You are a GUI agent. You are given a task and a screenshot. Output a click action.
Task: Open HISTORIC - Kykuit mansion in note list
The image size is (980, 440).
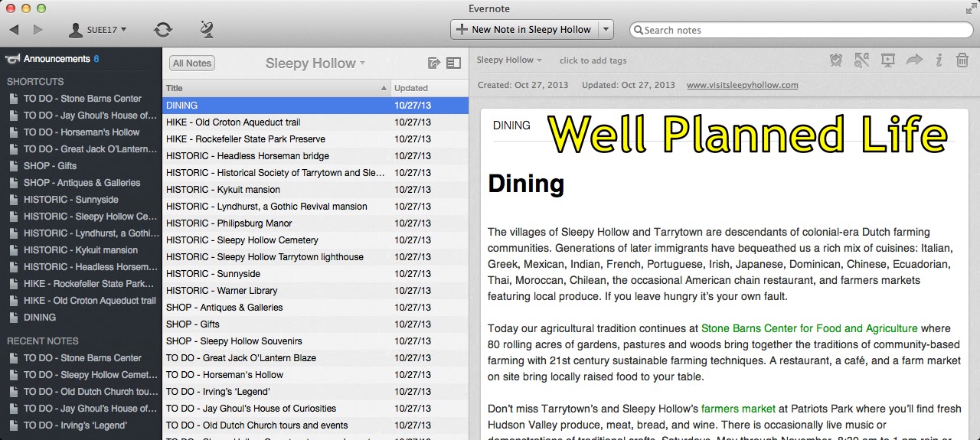click(315, 190)
